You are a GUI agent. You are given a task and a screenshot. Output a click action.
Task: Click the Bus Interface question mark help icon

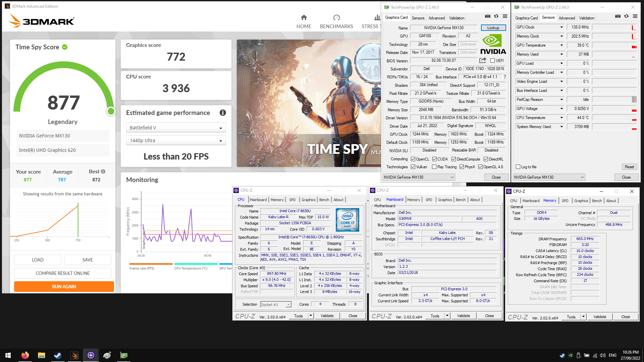click(x=504, y=77)
